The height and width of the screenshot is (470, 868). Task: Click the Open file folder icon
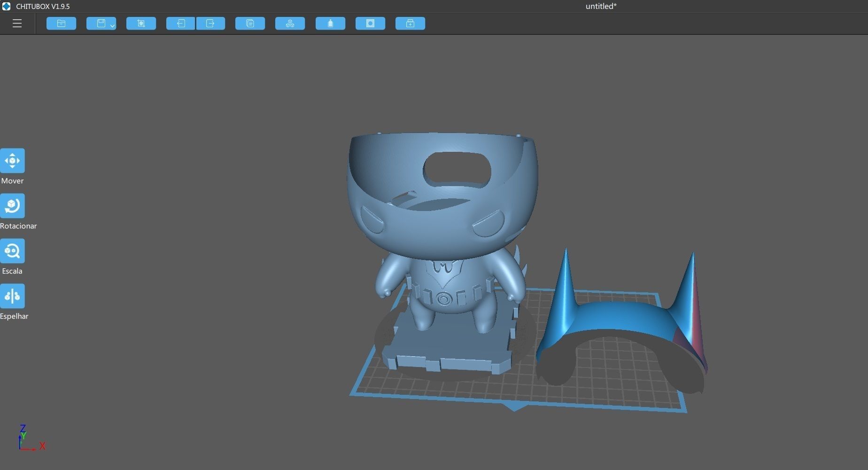coord(61,23)
